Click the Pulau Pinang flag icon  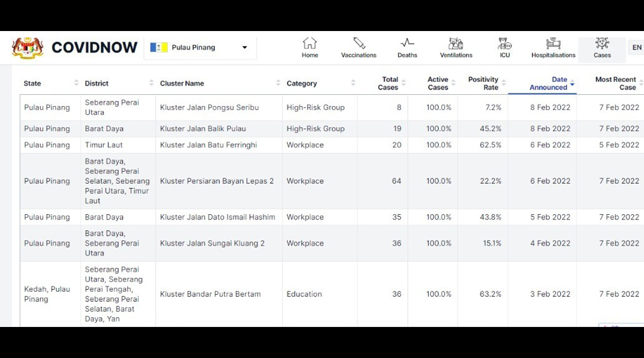click(159, 48)
